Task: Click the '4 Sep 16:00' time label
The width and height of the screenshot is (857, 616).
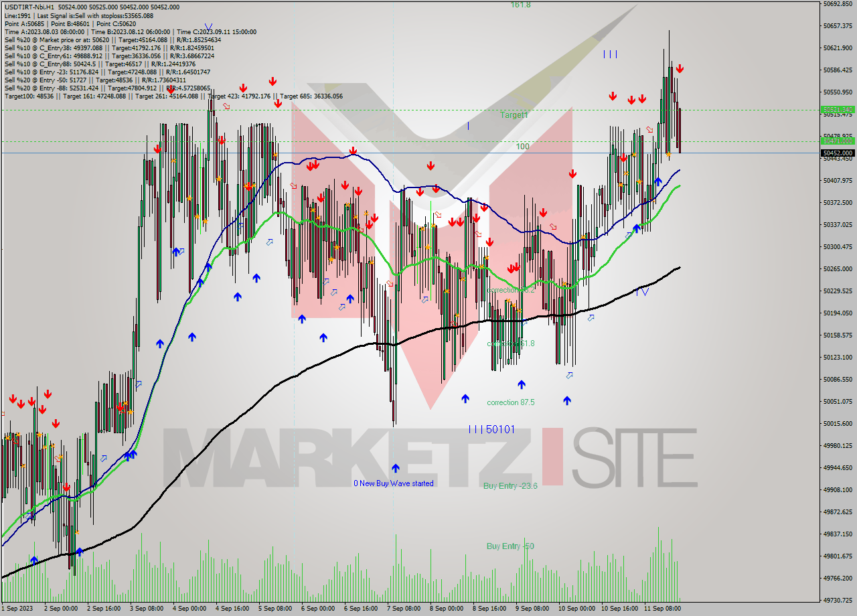Action: pyautogui.click(x=232, y=609)
